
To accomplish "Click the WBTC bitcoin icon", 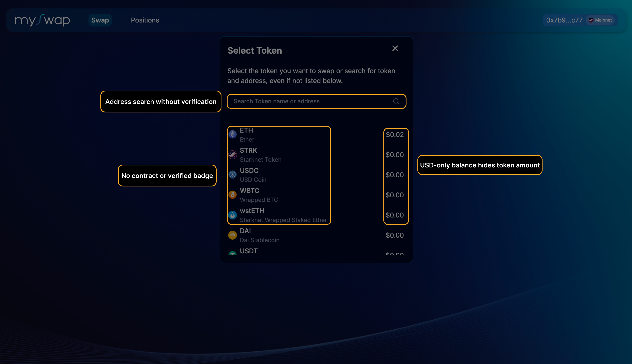I will pos(232,195).
